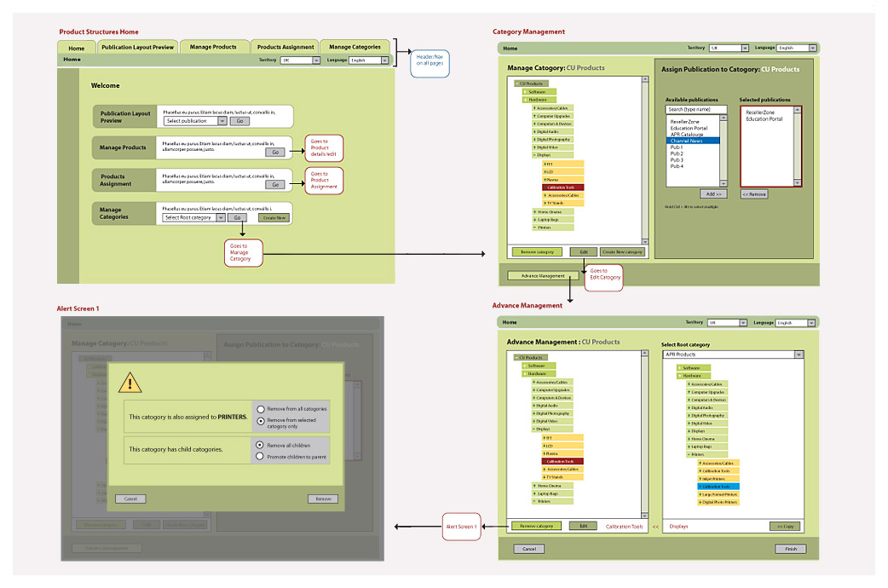This screenshot has width=888, height=588.
Task: Open Territory dropdown on Product Structures Home
Action: pos(300,60)
